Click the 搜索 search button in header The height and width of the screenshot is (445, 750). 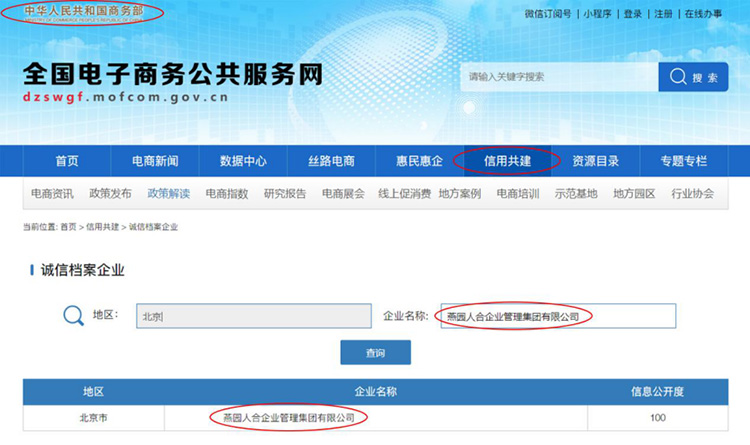(x=693, y=77)
